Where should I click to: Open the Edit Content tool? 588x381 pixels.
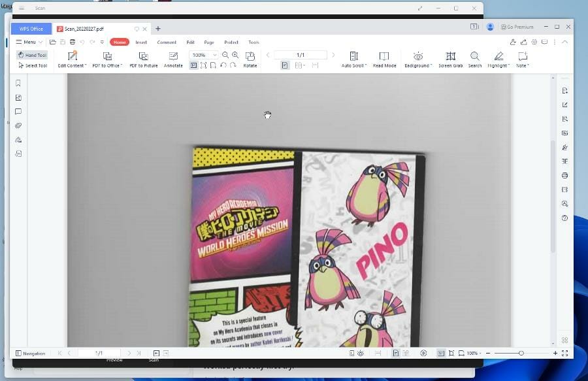point(72,59)
